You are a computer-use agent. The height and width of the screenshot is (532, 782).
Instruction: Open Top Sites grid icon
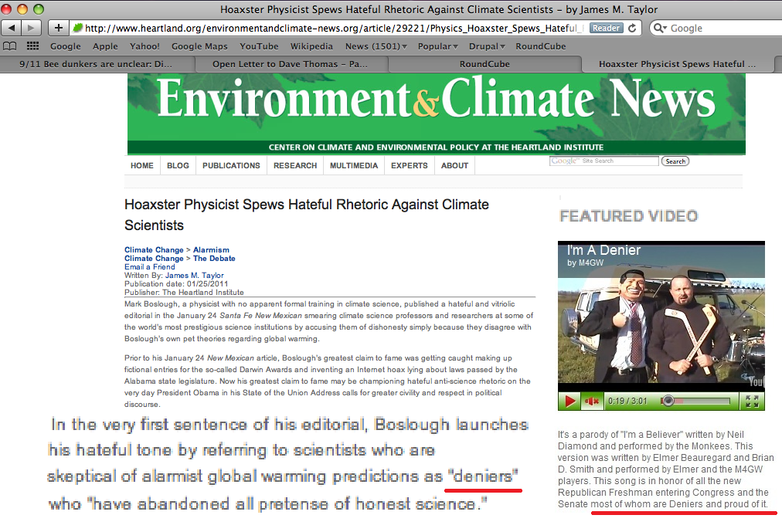click(x=33, y=46)
